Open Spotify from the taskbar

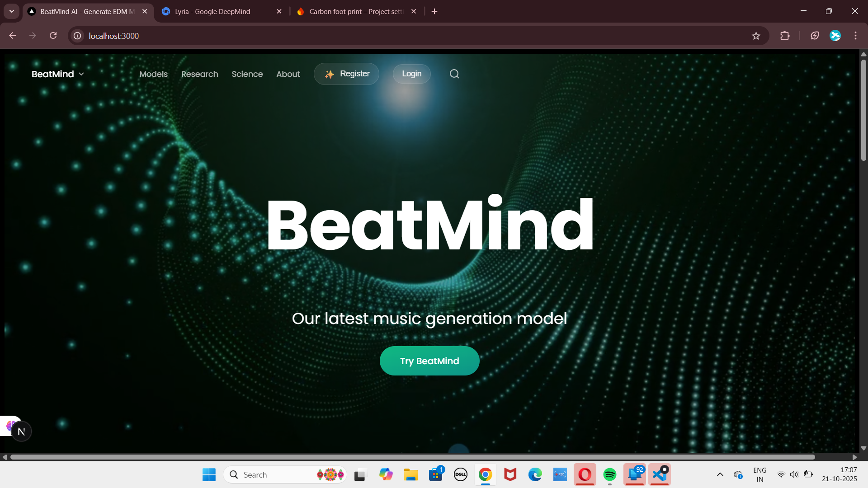(x=609, y=474)
